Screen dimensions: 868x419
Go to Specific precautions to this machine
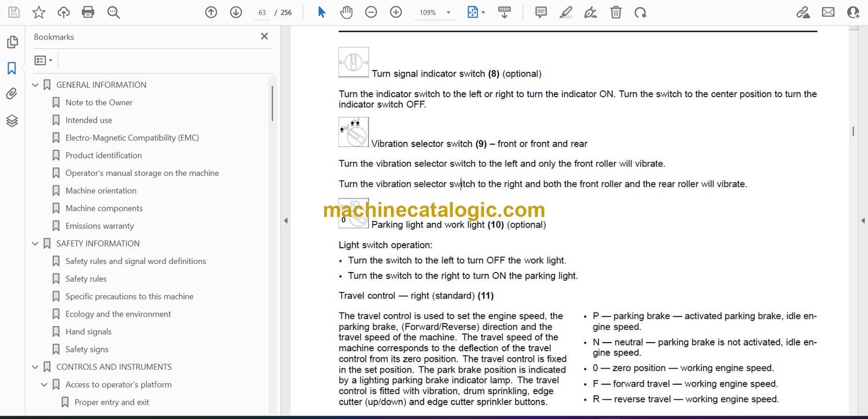[x=130, y=296]
